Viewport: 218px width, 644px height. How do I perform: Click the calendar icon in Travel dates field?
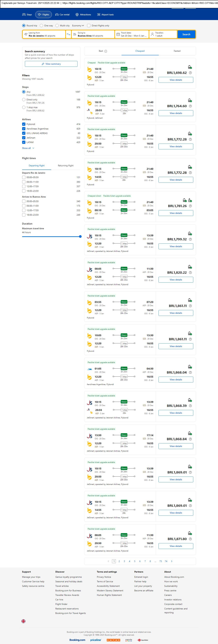pos(118,34)
